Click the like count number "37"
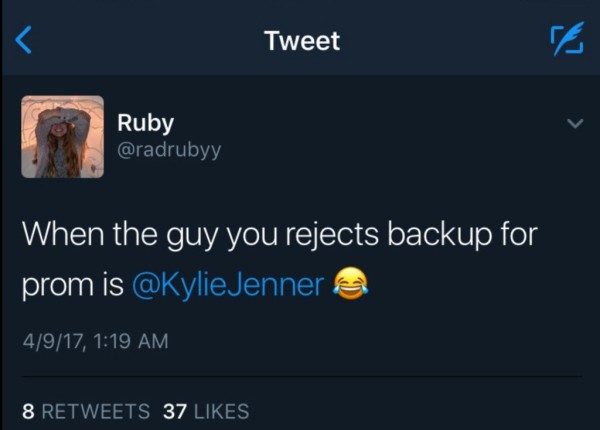Screen dimensions: 600x430 [175, 411]
